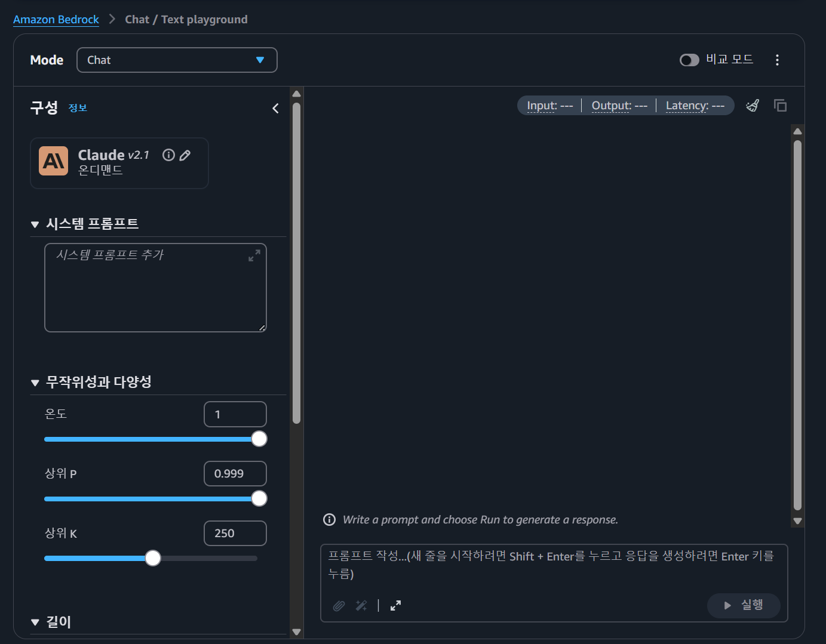826x644 pixels.
Task: Toggle the 비교 모드 switch
Action: coord(689,60)
